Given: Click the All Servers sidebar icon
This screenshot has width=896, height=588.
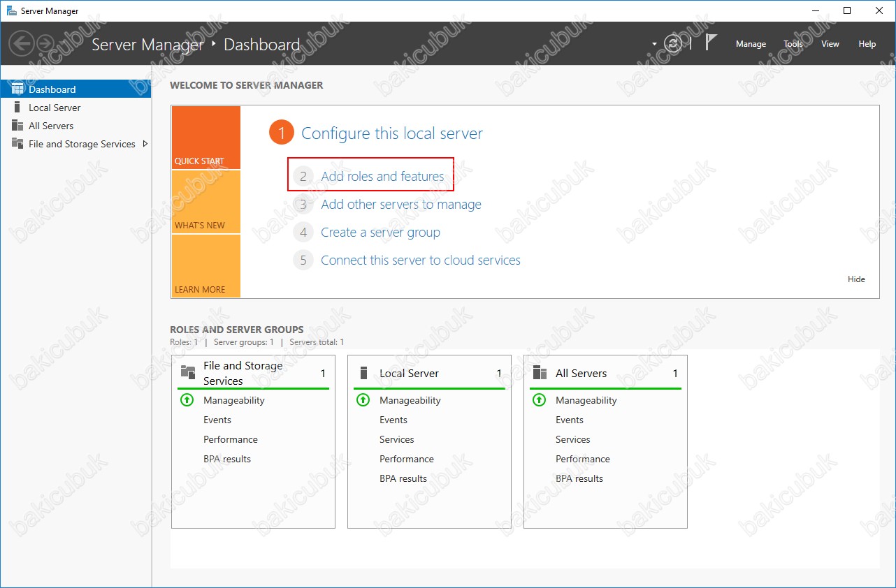Looking at the screenshot, I should 17,125.
